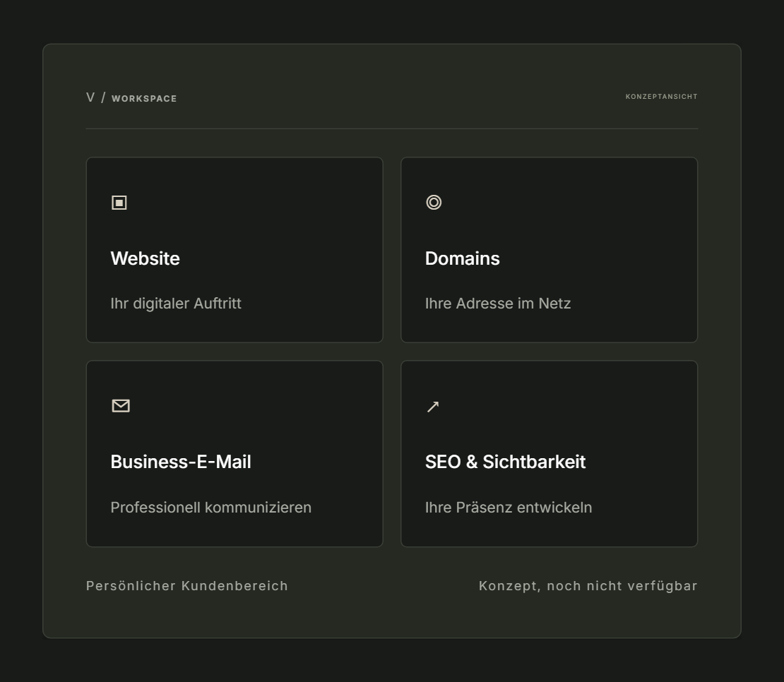Image resolution: width=784 pixels, height=682 pixels.
Task: Click text 'Professionell kommunizieren'
Action: [x=210, y=507]
